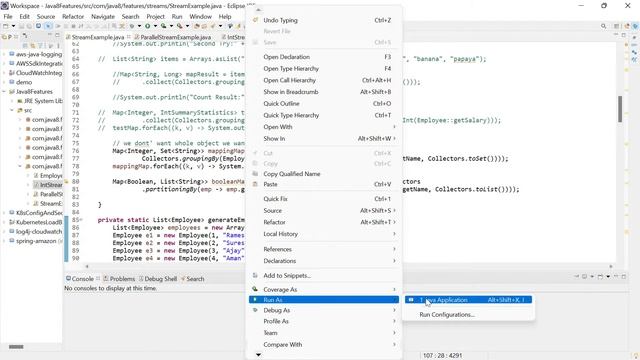Viewport: 640px width, 360px height.
Task: Click the Debug As bug icon
Action: pos(256,310)
